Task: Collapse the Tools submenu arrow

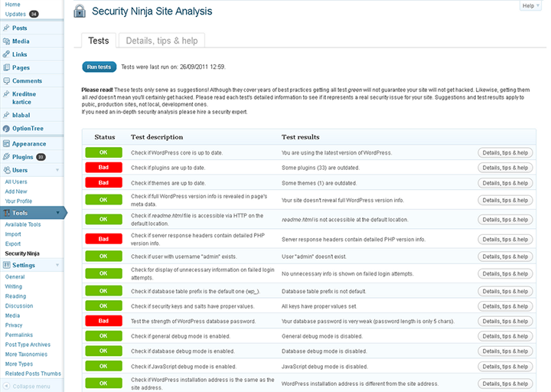Action: point(57,213)
